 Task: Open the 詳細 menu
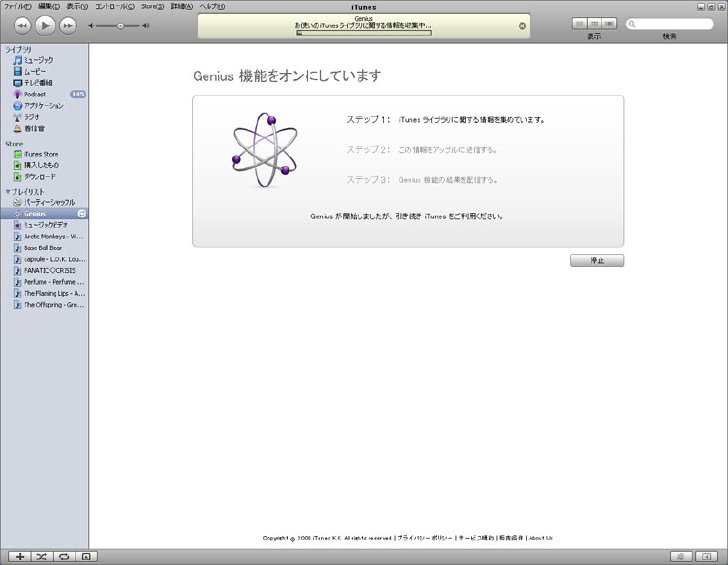pyautogui.click(x=182, y=6)
